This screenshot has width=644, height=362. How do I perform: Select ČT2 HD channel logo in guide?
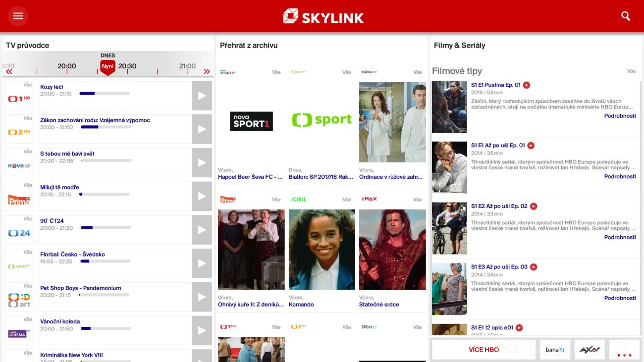pyautogui.click(x=19, y=132)
